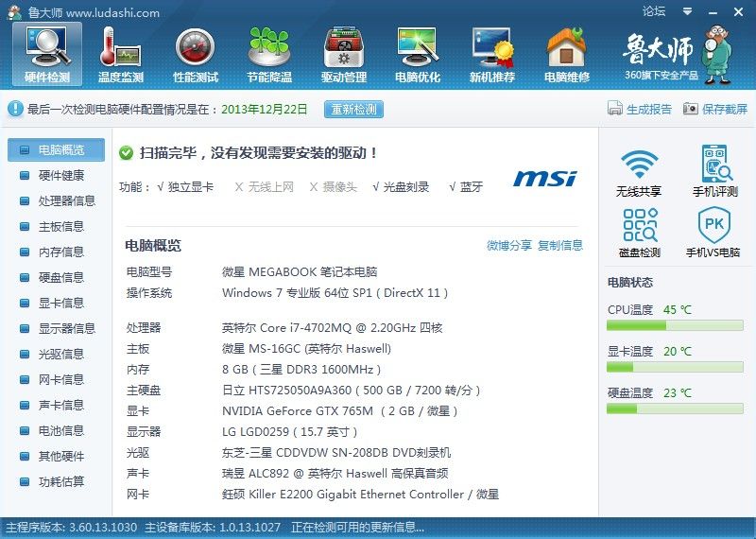Image resolution: width=756 pixels, height=539 pixels.
Task: Open 性能测试 performance test gauge icon
Action: click(x=196, y=54)
